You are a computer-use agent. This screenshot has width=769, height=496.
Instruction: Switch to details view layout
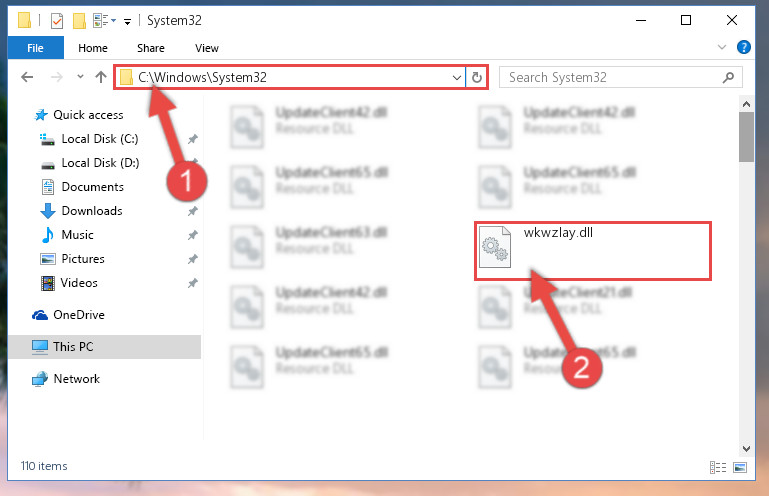pos(718,467)
